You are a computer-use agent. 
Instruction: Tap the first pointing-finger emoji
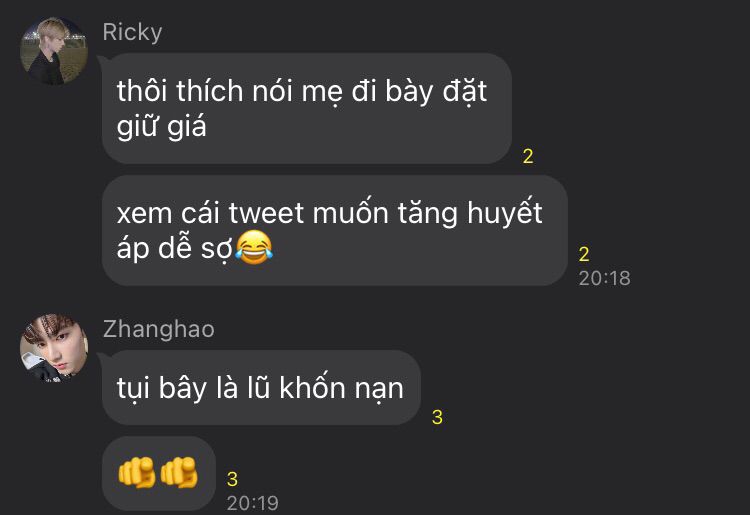pyautogui.click(x=137, y=472)
